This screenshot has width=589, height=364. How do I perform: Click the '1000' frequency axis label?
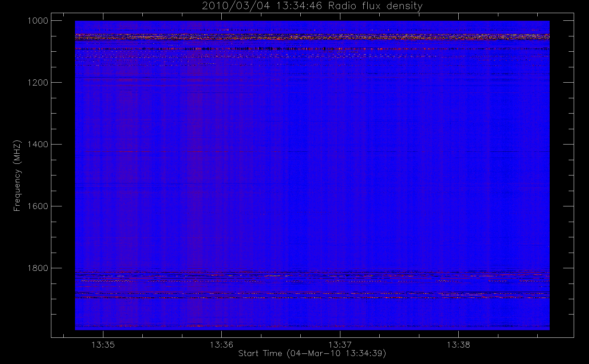click(x=38, y=21)
